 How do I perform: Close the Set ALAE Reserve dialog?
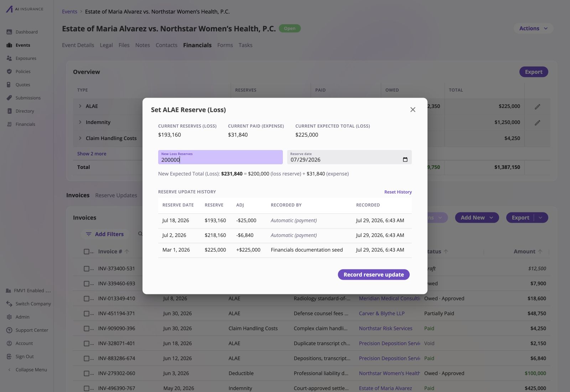pyautogui.click(x=413, y=110)
